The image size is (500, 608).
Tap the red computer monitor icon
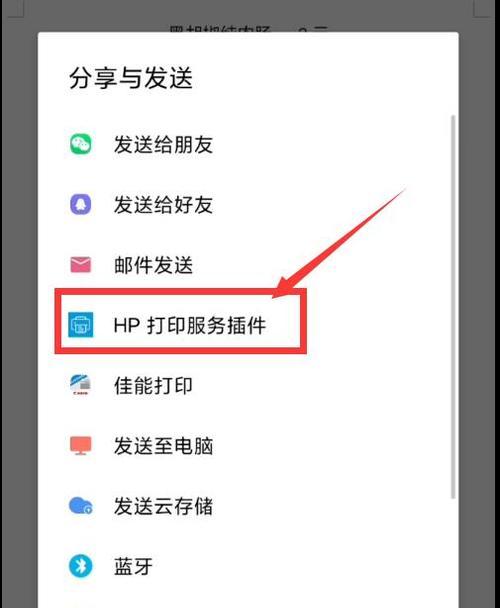point(80,446)
